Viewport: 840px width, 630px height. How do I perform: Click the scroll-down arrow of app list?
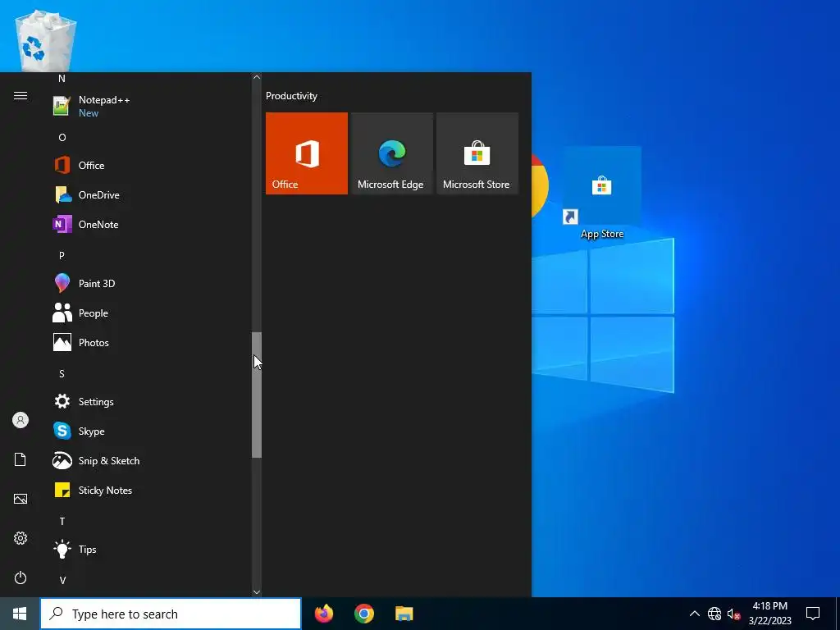257,591
